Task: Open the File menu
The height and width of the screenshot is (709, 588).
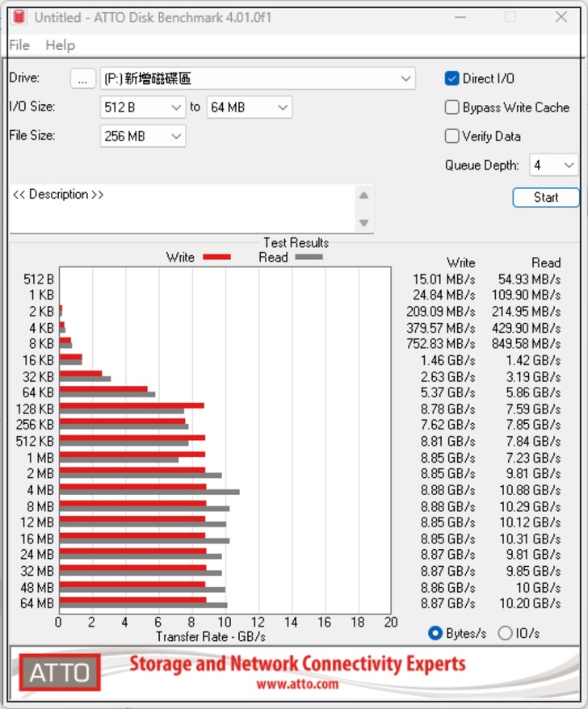Action: point(19,45)
